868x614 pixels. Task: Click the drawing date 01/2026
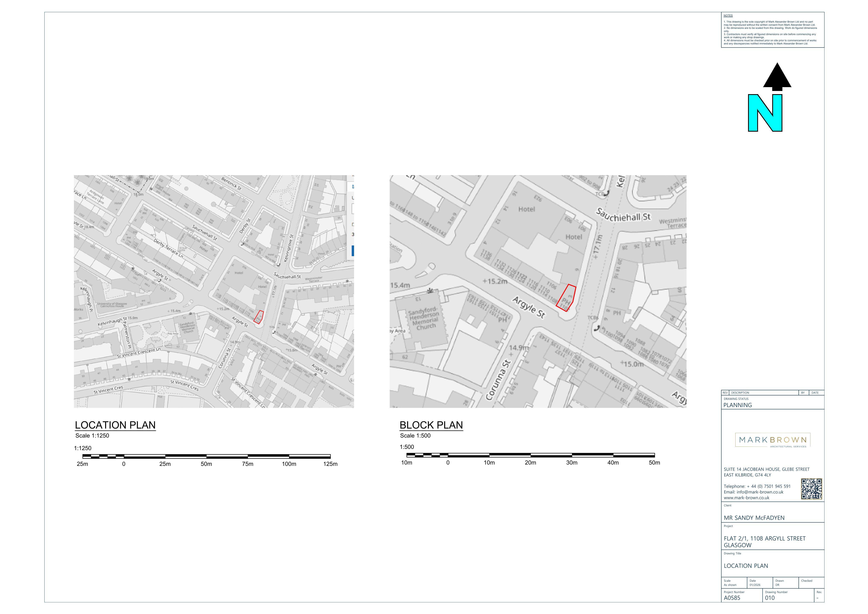point(755,585)
